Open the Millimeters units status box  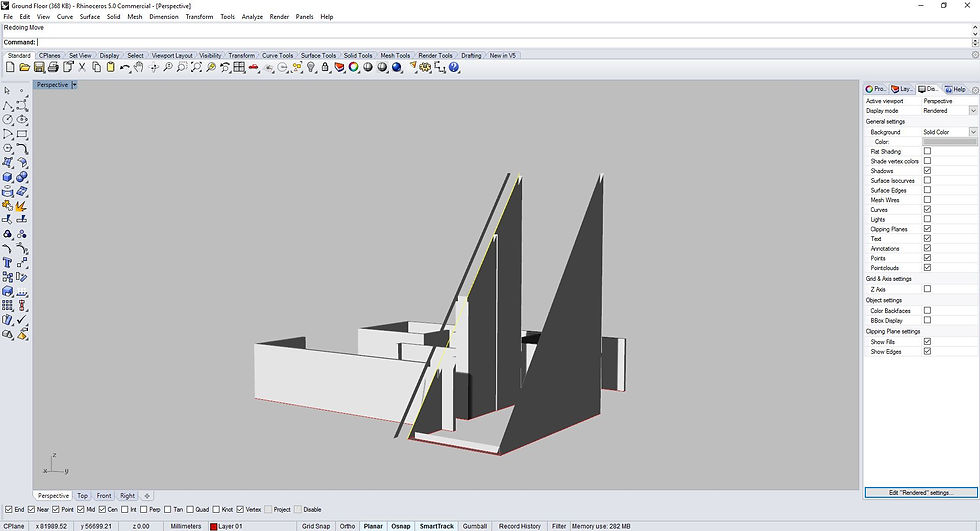(x=186, y=526)
